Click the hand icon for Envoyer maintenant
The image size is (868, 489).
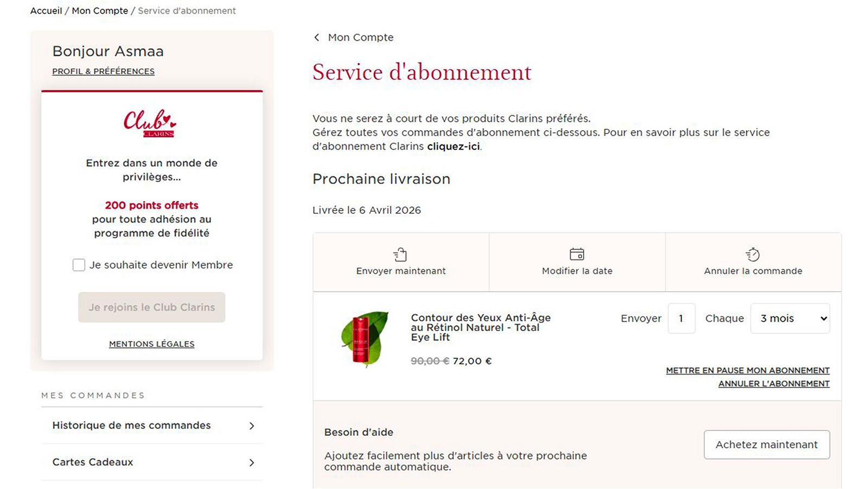[x=400, y=254]
